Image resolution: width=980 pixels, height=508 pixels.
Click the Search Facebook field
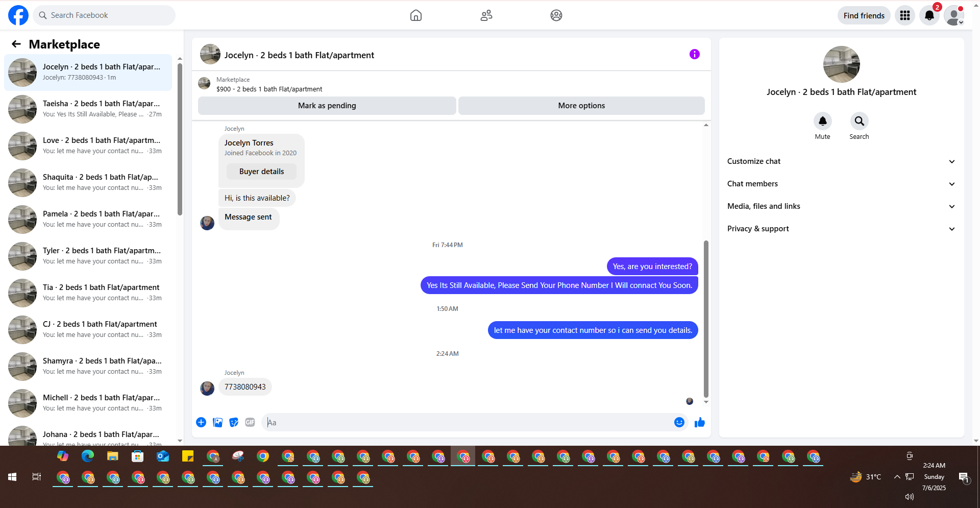[x=104, y=15]
